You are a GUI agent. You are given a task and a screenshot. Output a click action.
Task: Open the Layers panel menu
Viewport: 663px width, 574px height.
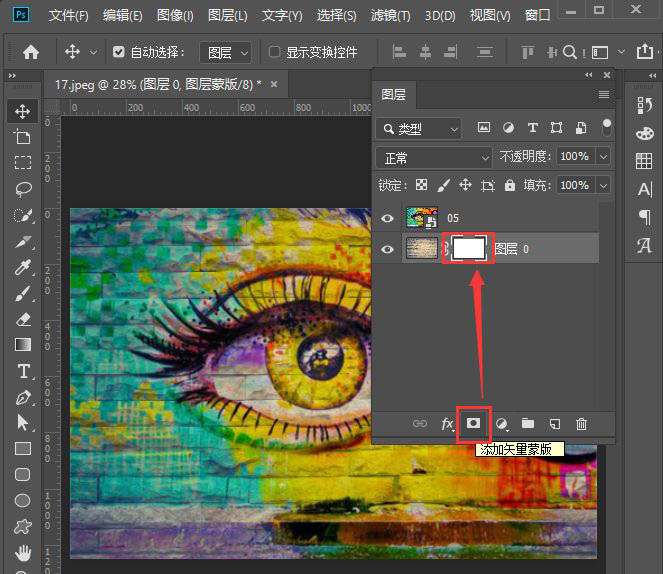(604, 94)
